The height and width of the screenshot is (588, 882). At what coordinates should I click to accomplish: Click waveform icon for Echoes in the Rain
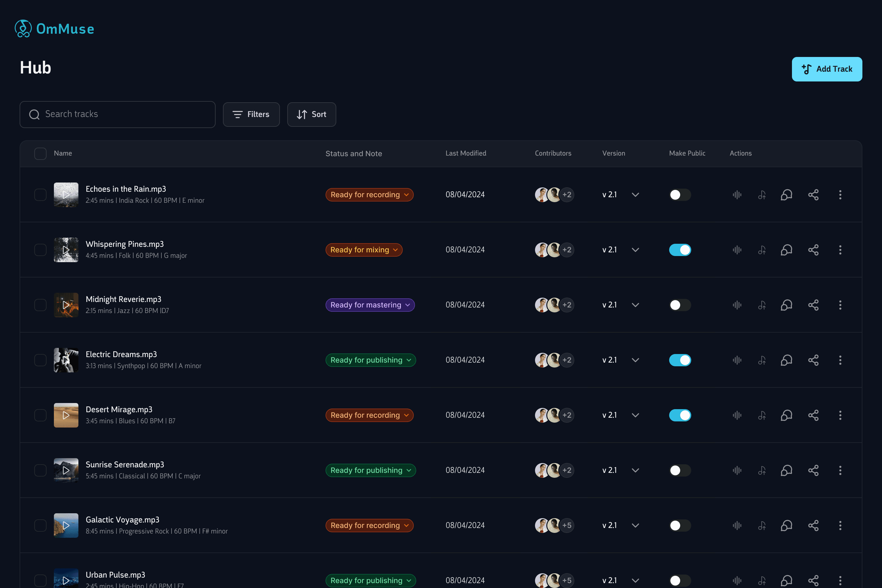(x=737, y=195)
